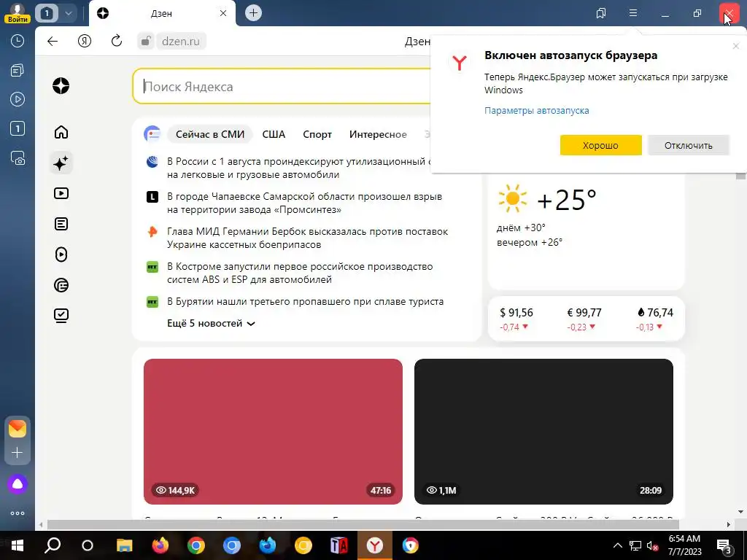The image size is (747, 560).
Task: Click the muted volume tray icon
Action: pyautogui.click(x=653, y=545)
